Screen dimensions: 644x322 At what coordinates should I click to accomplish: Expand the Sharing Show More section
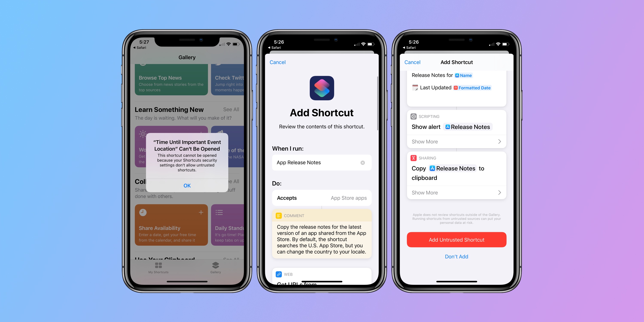click(x=456, y=192)
